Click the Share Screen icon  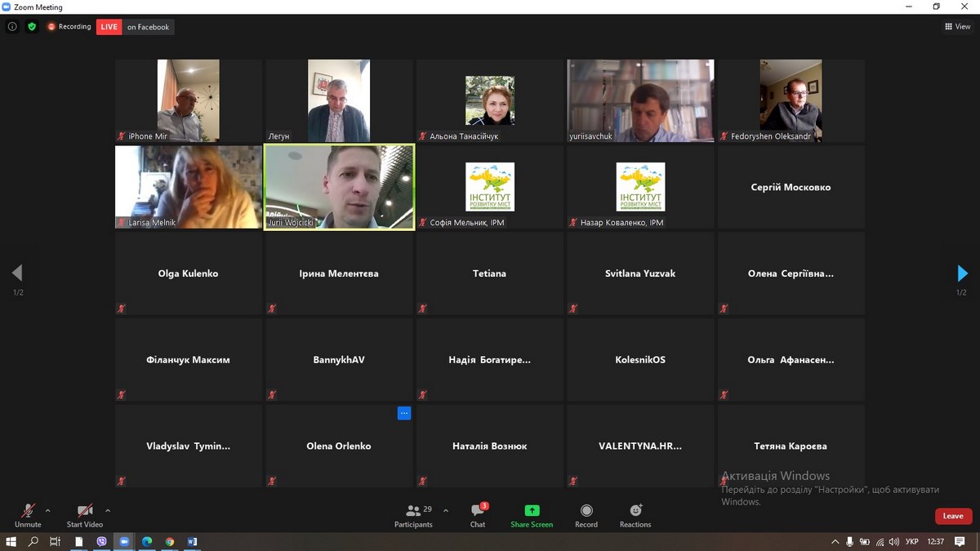click(532, 514)
